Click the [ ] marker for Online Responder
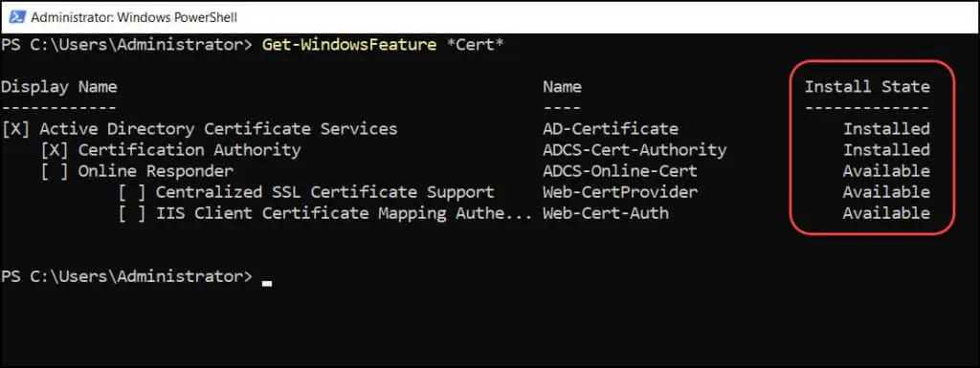This screenshot has width=980, height=368. (x=55, y=171)
